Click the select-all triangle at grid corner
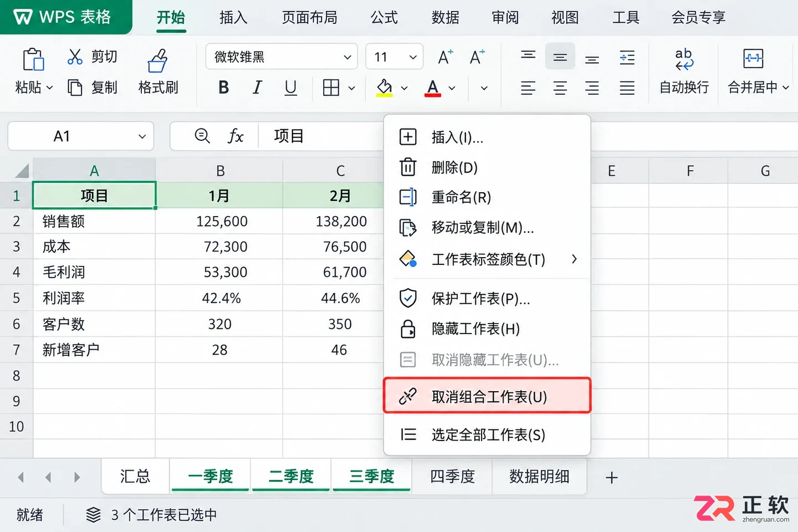Viewport: 798px width, 532px height. [x=22, y=171]
